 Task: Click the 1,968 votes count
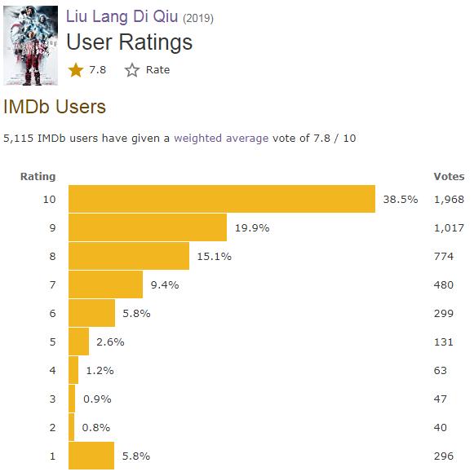pyautogui.click(x=449, y=200)
